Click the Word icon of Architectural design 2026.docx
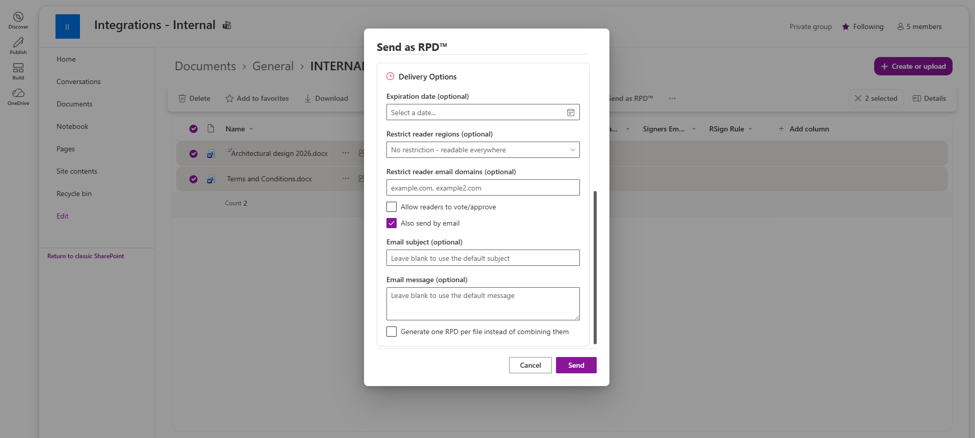975x438 pixels. [x=211, y=154]
